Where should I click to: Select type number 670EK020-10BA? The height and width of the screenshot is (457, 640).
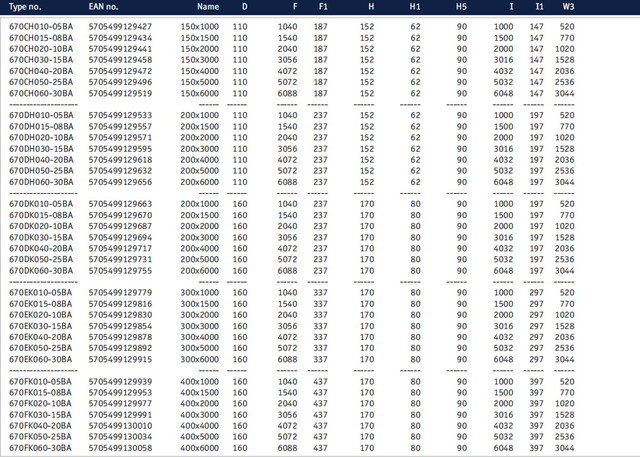40,315
